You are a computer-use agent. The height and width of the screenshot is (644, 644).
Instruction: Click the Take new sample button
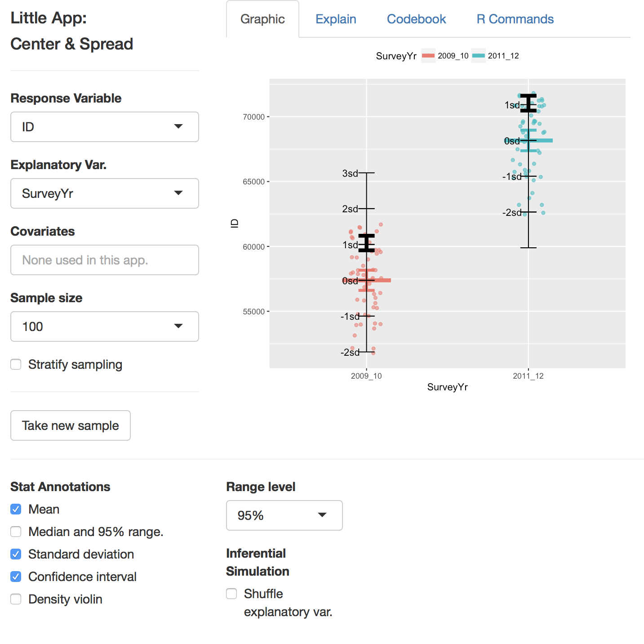click(71, 425)
